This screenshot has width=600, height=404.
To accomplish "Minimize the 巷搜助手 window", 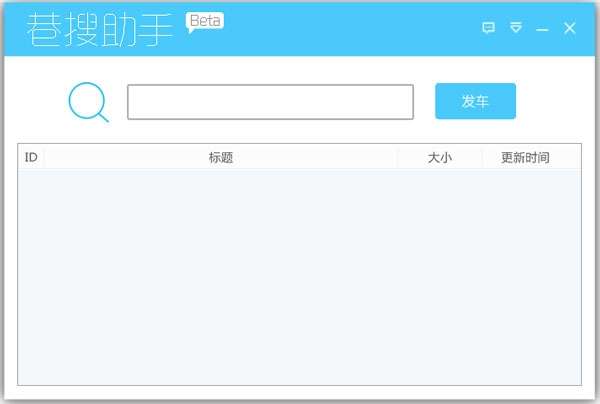I will tap(542, 29).
